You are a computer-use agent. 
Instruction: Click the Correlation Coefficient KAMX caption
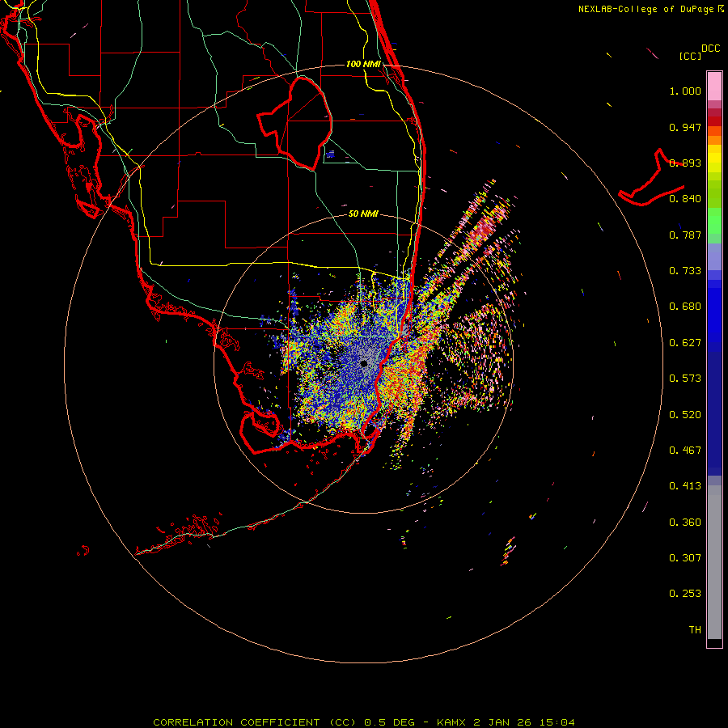pos(364,722)
